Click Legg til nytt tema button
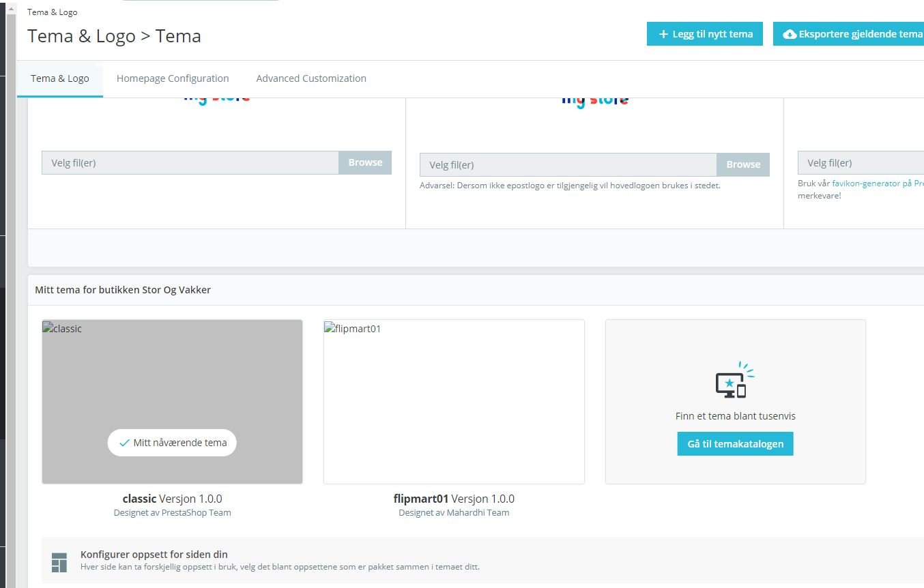This screenshot has height=588, width=924. tap(705, 34)
